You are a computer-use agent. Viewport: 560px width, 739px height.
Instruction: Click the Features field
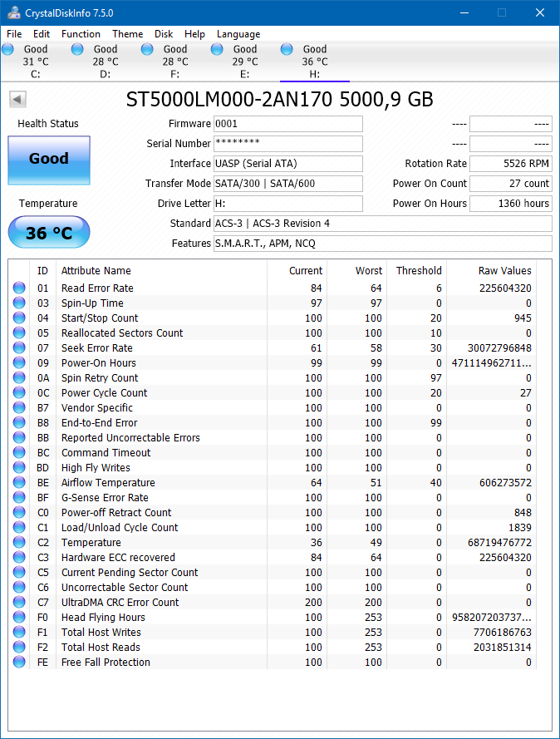tap(383, 244)
